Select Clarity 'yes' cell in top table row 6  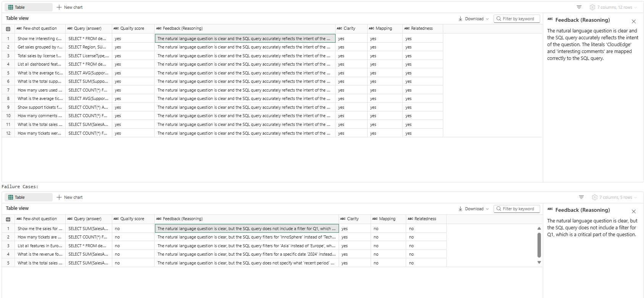351,82
